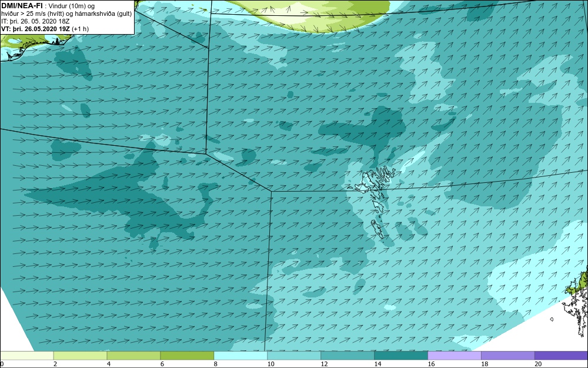Click the southernmost Faroe island, Suðuroy, outline

click(x=378, y=229)
